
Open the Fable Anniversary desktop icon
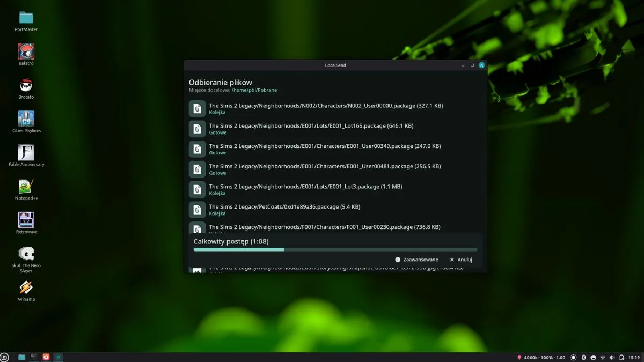26,152
